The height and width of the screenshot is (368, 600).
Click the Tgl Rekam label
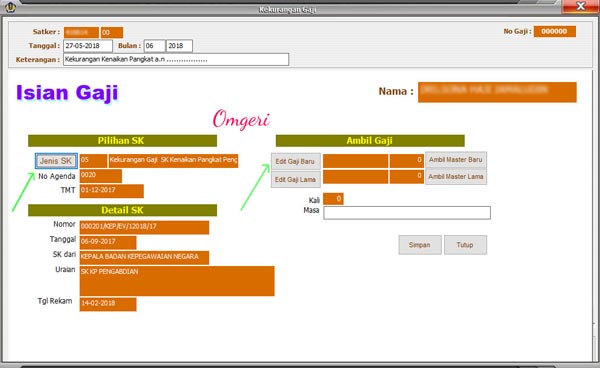(x=55, y=301)
